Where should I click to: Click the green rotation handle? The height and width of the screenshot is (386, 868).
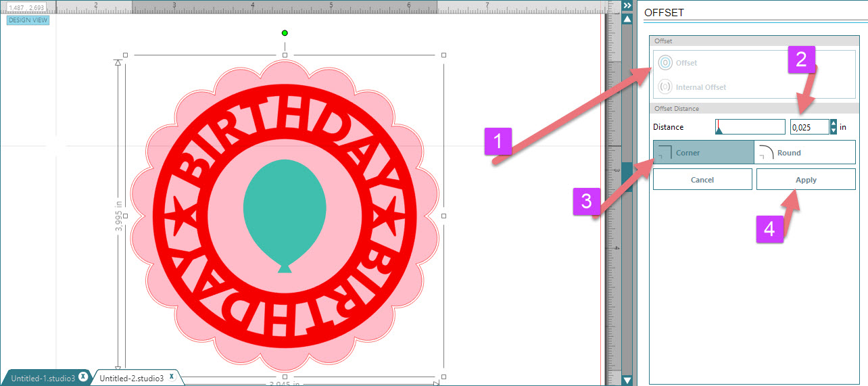tap(285, 33)
